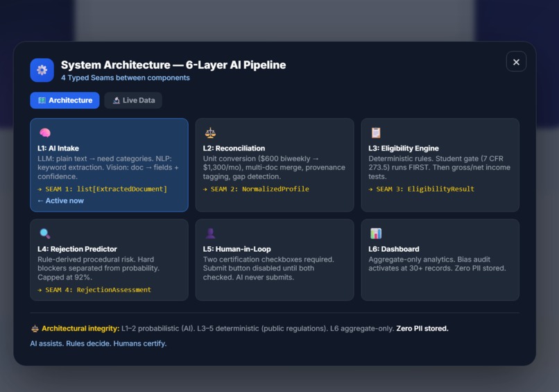
Task: Click SEAM 1: list[ExtractedDocument] text
Action: tap(103, 189)
